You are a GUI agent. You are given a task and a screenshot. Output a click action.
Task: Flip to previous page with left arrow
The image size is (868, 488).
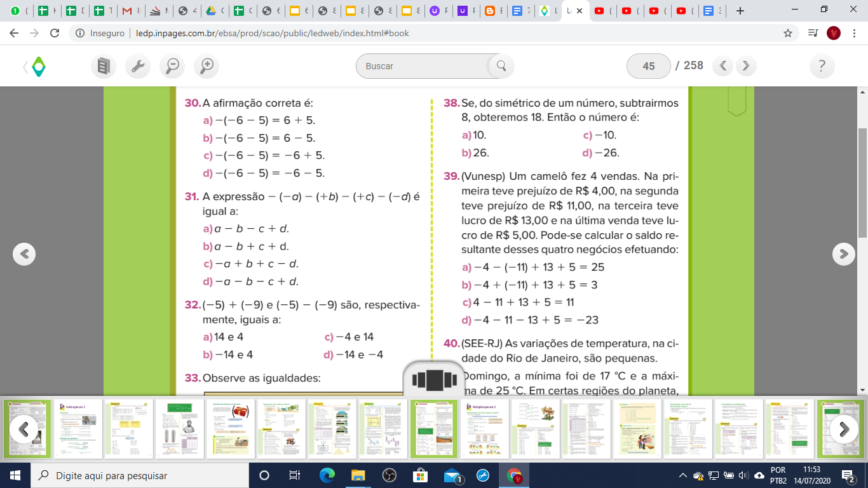click(x=24, y=254)
